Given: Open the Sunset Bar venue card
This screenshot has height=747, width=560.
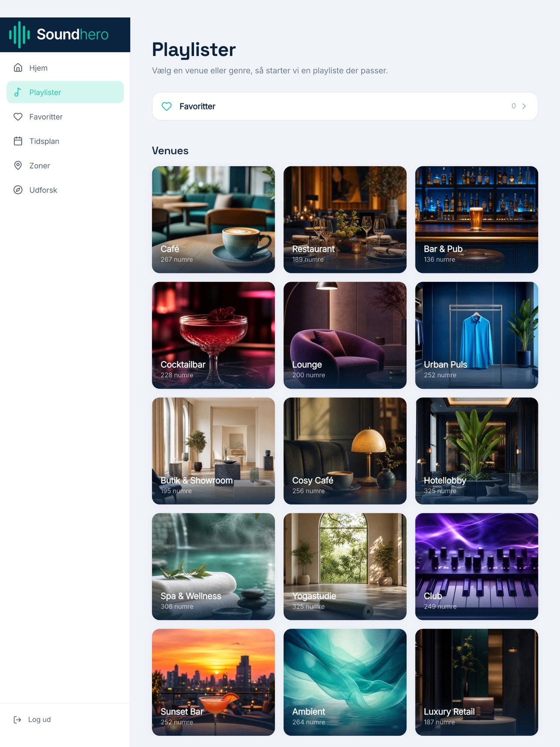Looking at the screenshot, I should [213, 682].
